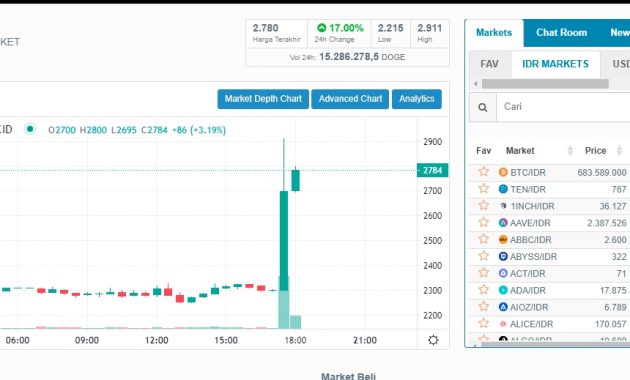Screen dimensions: 630x380
Task: Favorite the ALICE/IDR market star
Action: (484, 324)
